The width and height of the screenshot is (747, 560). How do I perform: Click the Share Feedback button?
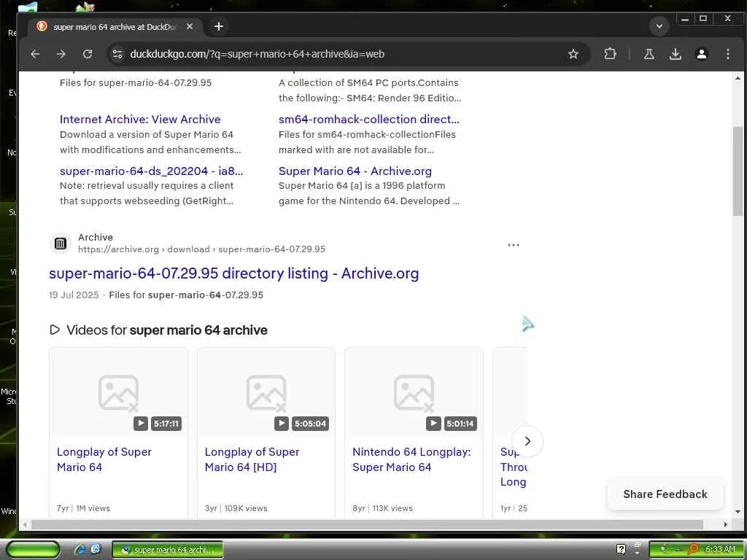click(665, 494)
